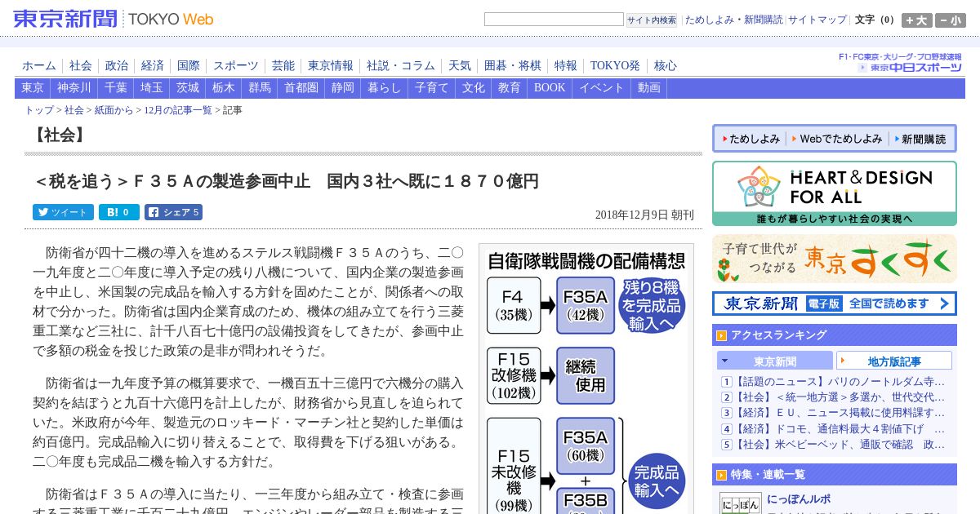Go to ホーム in main navigation
Screen dimensions: 980x514
[x=39, y=66]
